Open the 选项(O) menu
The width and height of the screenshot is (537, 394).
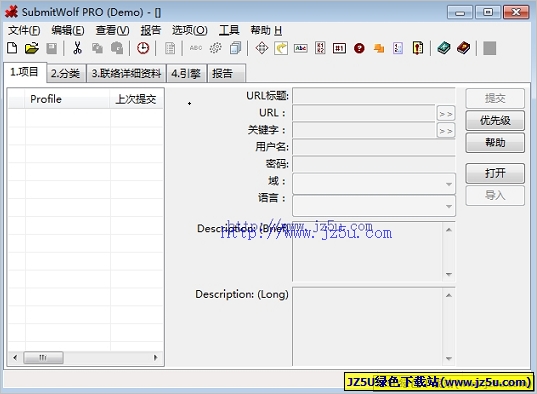(x=190, y=30)
